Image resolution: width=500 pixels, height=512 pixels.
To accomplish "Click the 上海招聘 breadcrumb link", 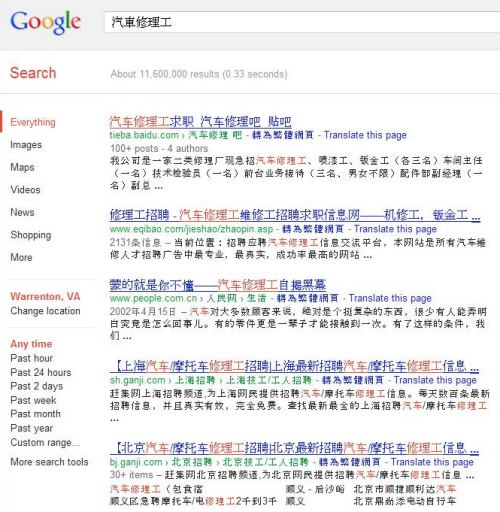I will (x=195, y=380).
